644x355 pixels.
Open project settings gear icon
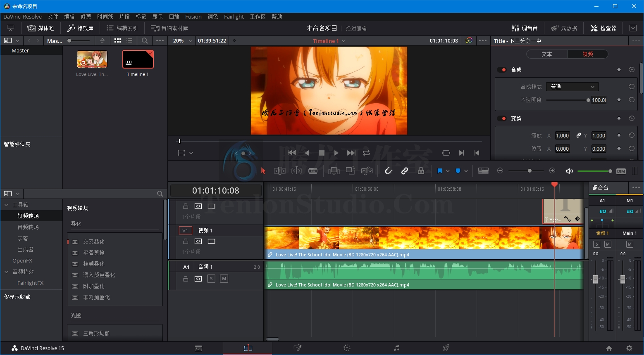pyautogui.click(x=629, y=348)
